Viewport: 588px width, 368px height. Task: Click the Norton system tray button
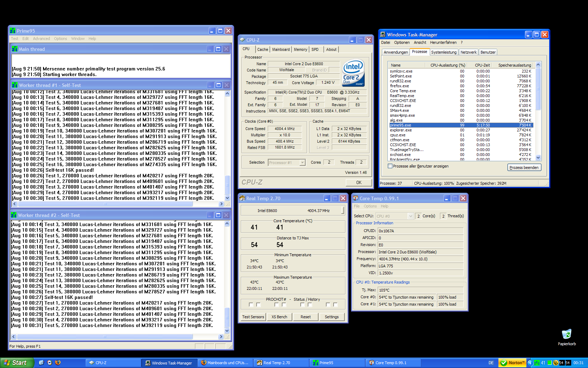coord(513,363)
